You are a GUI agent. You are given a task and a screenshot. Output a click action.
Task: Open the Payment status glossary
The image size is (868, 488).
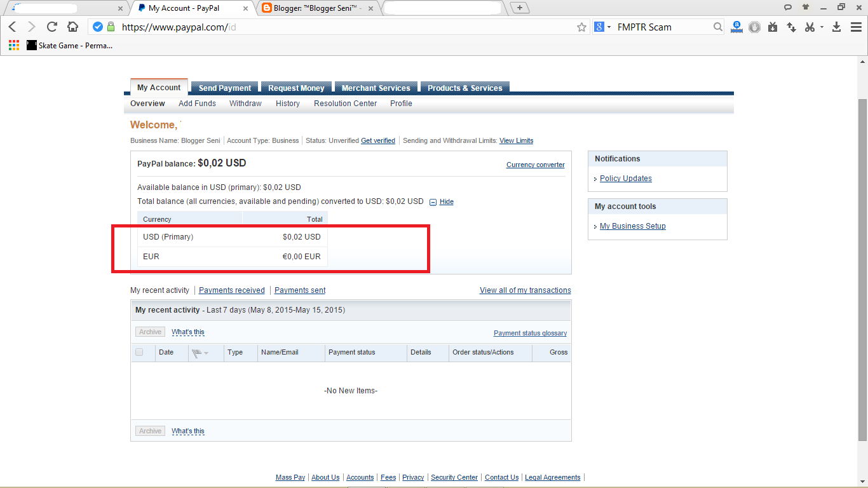pos(531,333)
